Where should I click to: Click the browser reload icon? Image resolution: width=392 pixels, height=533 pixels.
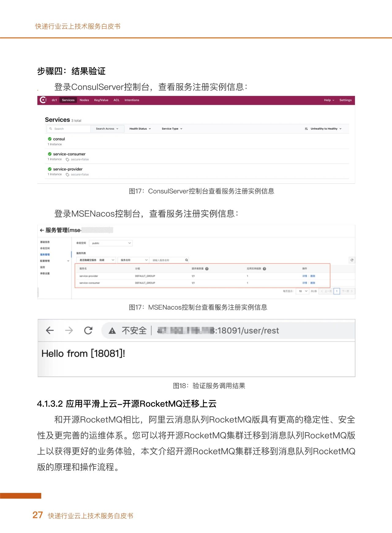[x=88, y=330]
